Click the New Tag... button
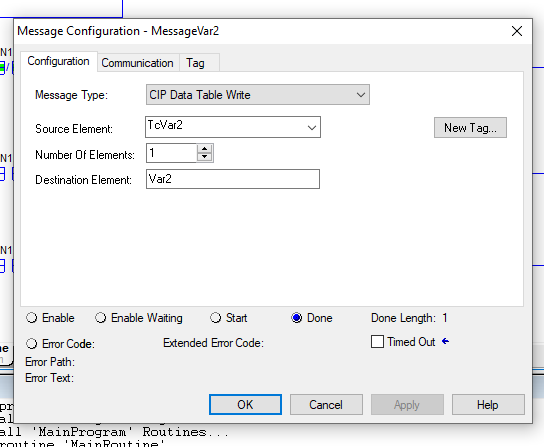The image size is (544, 447). 470,128
